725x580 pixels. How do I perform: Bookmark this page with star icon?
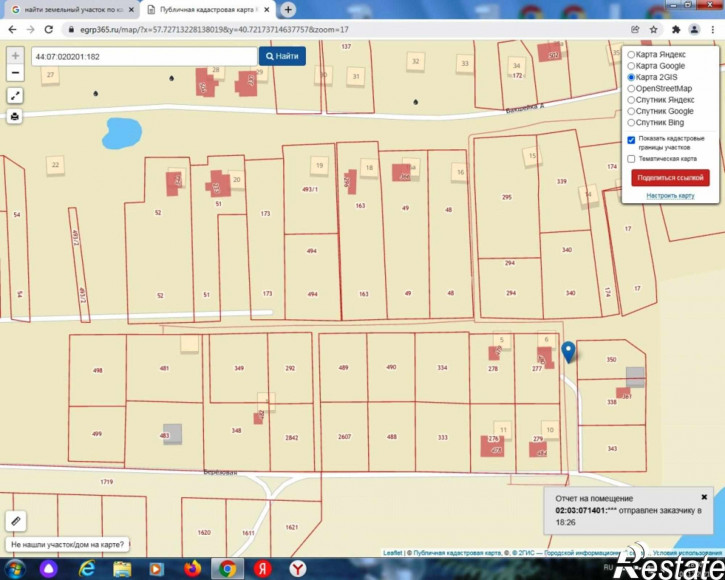click(653, 30)
